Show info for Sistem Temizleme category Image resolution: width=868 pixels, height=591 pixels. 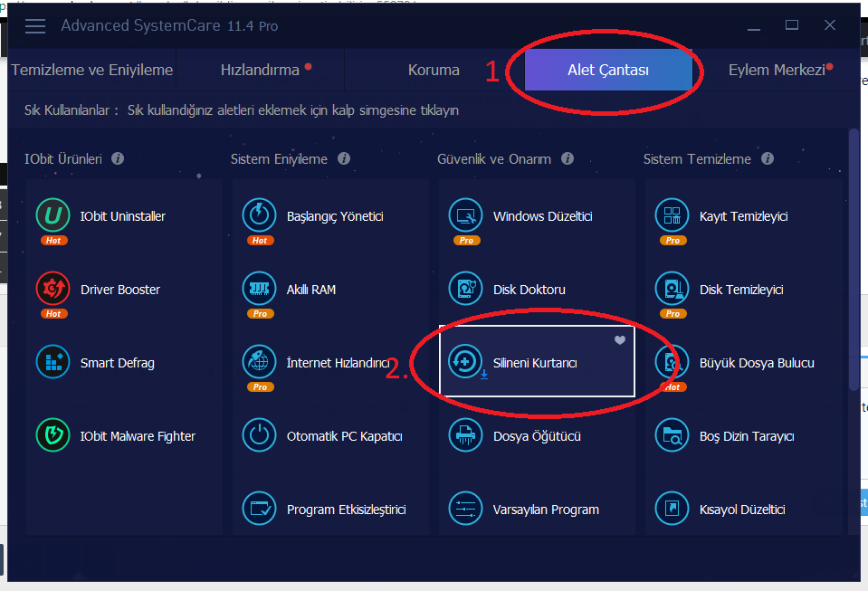pyautogui.click(x=768, y=158)
